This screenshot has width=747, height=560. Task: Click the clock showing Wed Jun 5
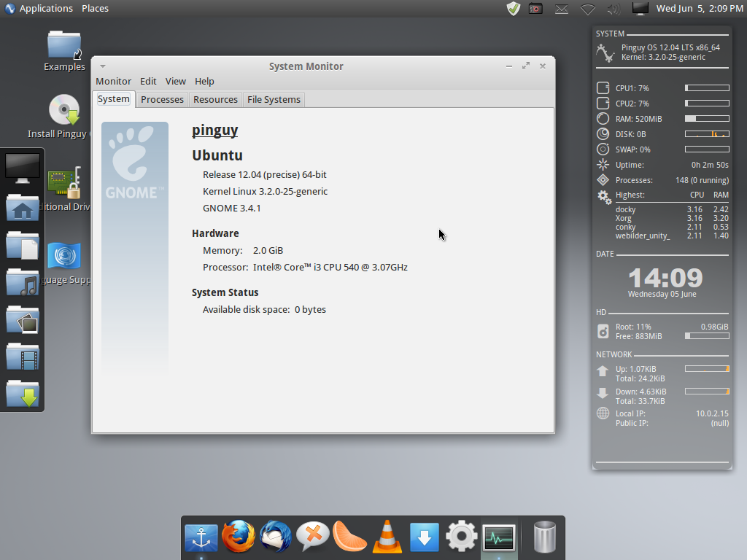coord(700,9)
